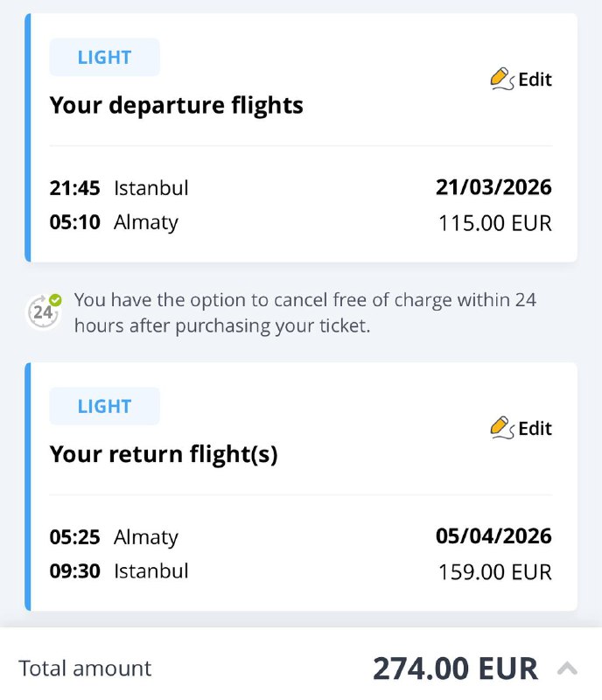
Task: Click the pencil icon on return flights card
Action: [501, 428]
